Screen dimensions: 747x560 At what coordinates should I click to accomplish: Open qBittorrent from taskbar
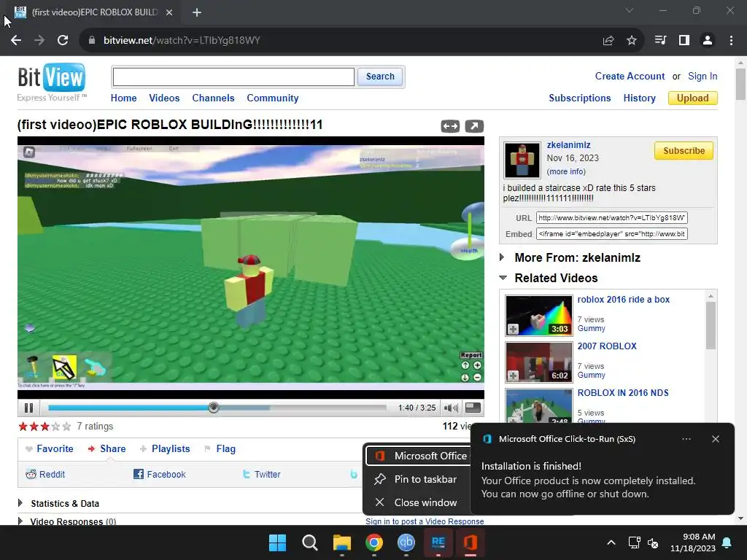(x=406, y=542)
